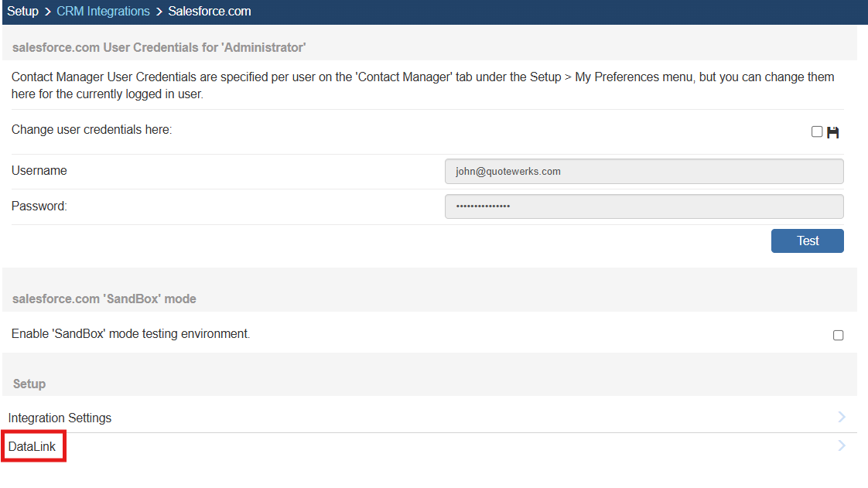Viewport: 868px width, 488px height.
Task: Expand the DataLink chevron arrow
Action: [842, 446]
